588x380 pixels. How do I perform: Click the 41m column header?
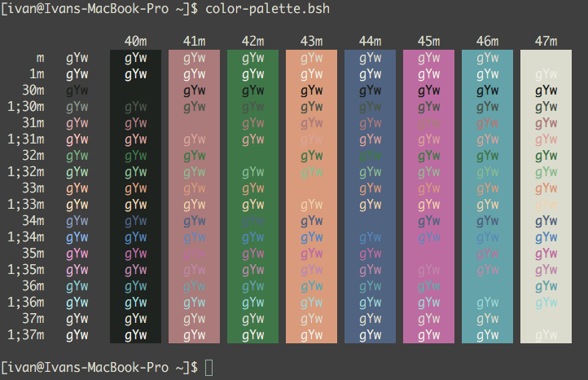pyautogui.click(x=195, y=41)
